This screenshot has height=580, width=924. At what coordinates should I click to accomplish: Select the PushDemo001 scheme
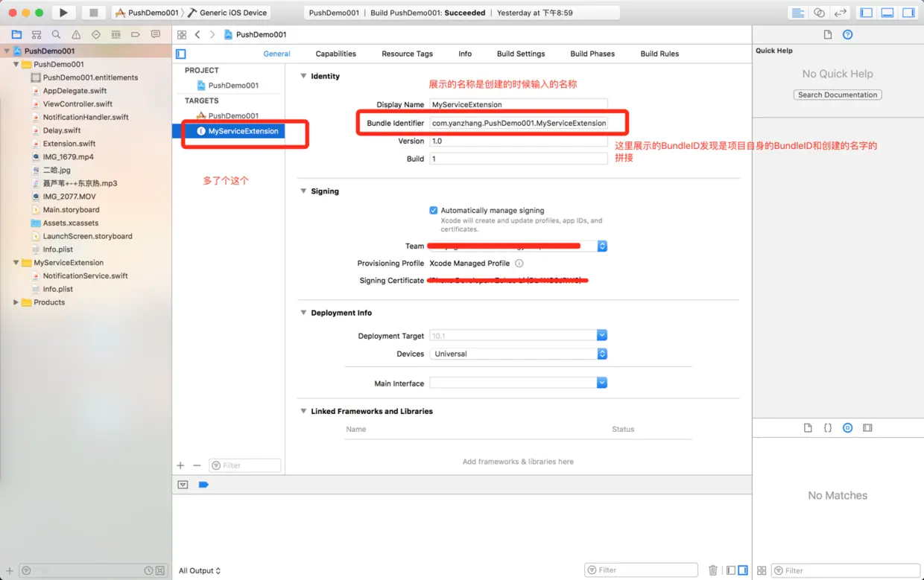148,13
